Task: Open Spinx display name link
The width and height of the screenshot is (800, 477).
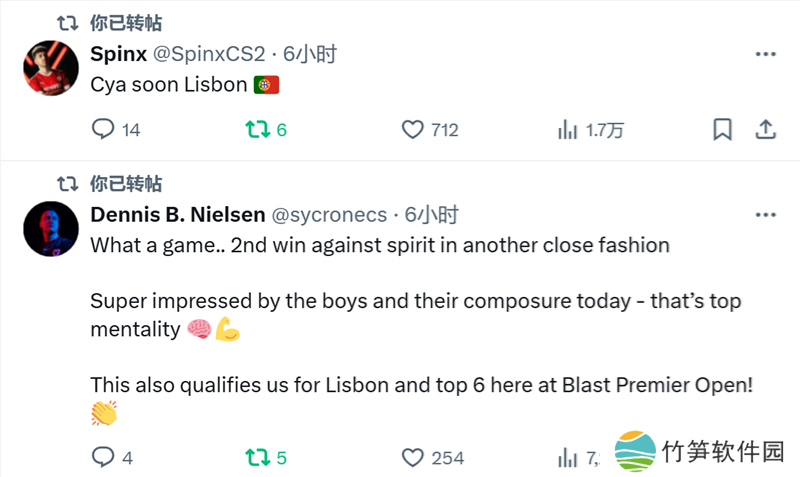Action: click(117, 55)
